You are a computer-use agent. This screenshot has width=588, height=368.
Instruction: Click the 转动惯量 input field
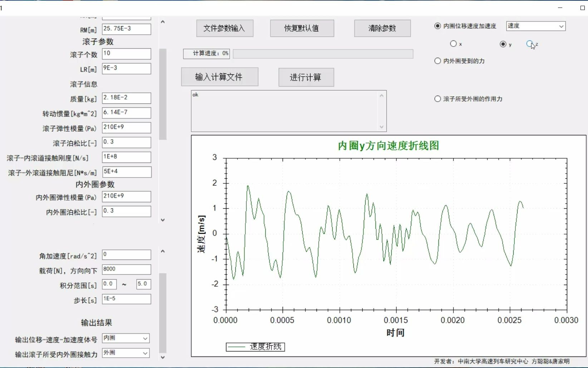click(127, 113)
